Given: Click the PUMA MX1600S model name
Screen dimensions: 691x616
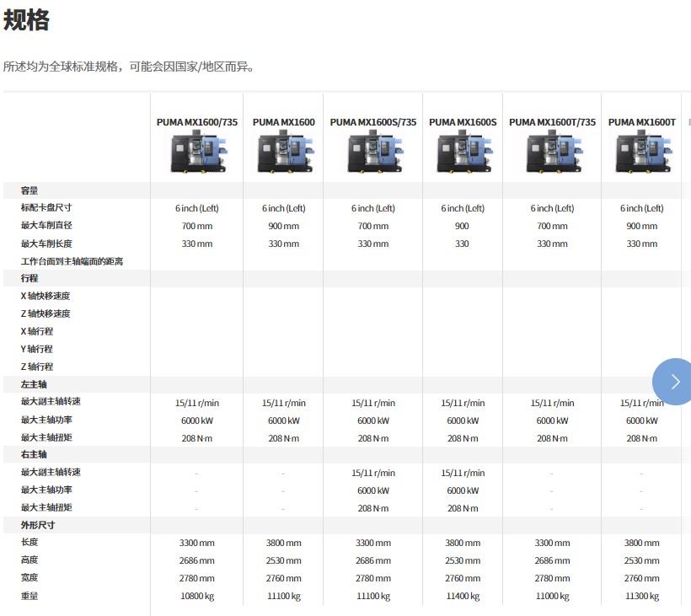Looking at the screenshot, I should 463,122.
